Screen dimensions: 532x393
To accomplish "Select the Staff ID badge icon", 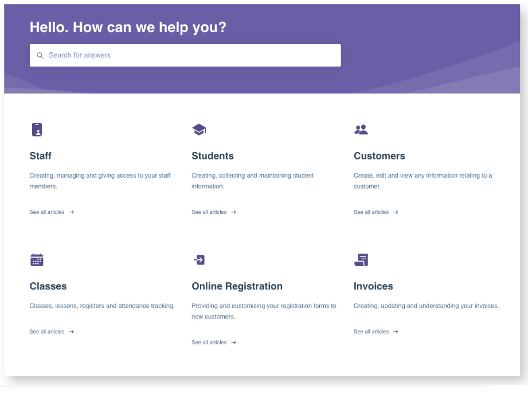I will point(37,129).
